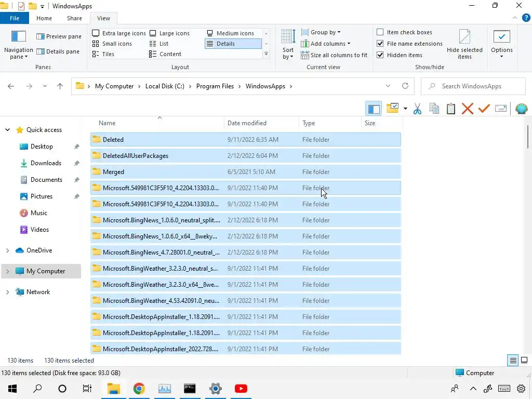Open the Explorer help button
The image size is (532, 399).
point(526,18)
